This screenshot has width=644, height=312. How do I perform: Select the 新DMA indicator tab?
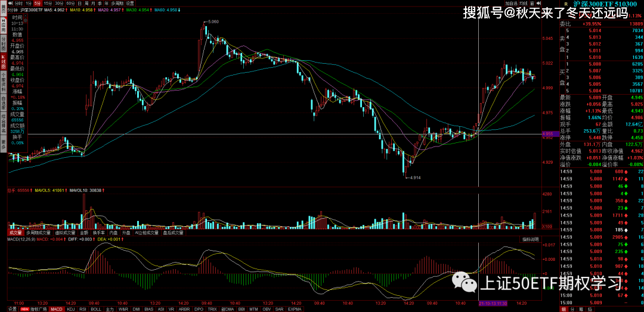pyautogui.click(x=228, y=309)
